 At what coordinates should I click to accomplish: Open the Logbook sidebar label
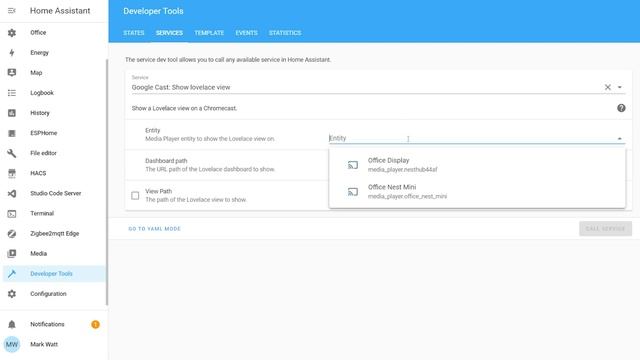[x=42, y=93]
